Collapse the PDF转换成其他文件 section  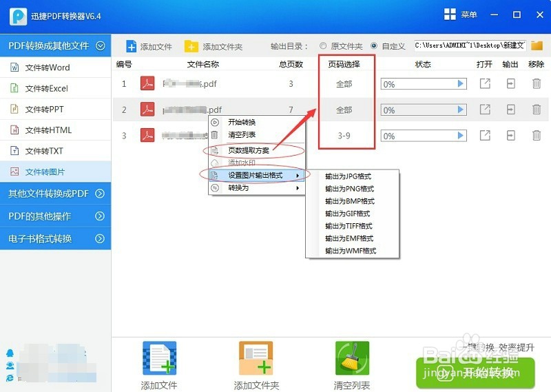[x=100, y=45]
